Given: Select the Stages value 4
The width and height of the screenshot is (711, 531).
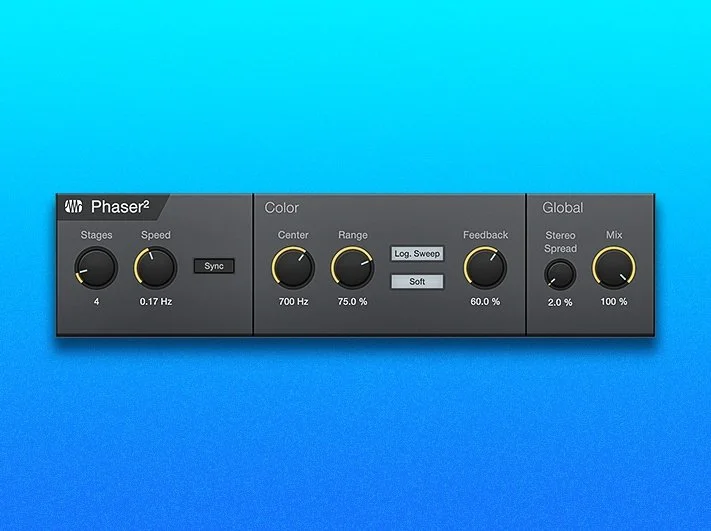Looking at the screenshot, I should coord(97,302).
